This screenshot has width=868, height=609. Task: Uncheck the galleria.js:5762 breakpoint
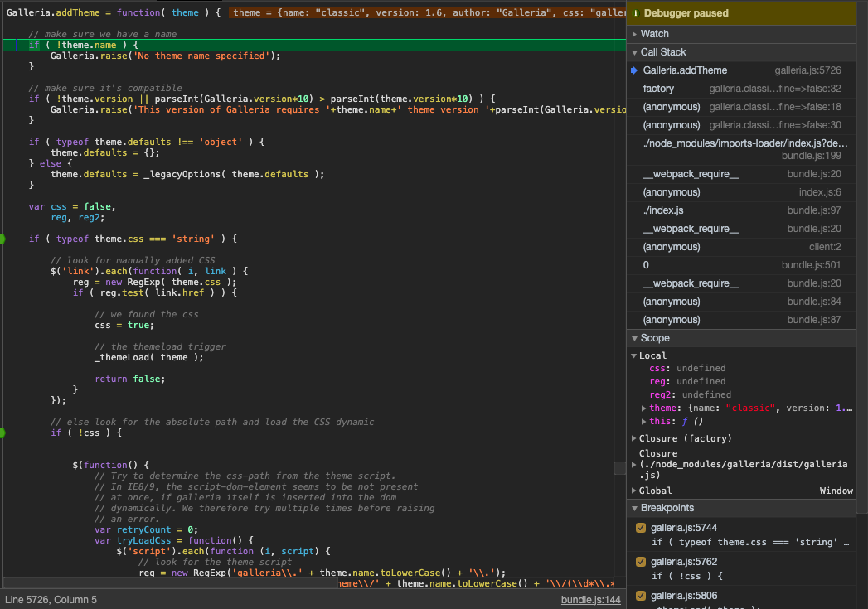coord(641,562)
